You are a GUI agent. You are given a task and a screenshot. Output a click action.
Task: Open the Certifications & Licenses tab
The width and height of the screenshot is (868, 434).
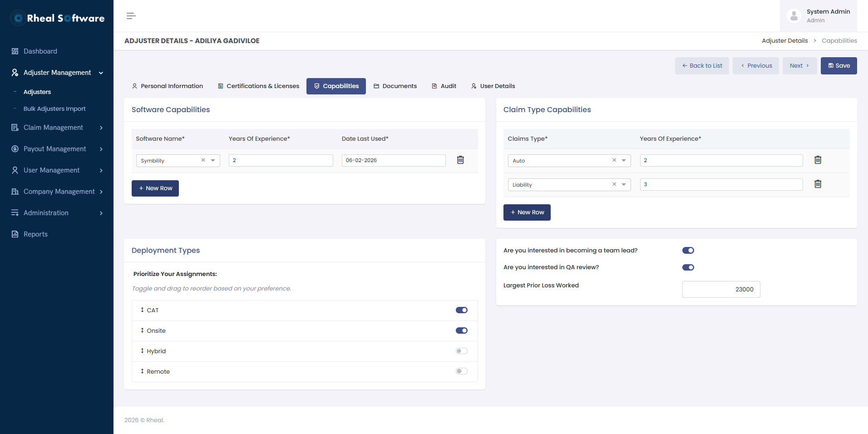tap(258, 86)
